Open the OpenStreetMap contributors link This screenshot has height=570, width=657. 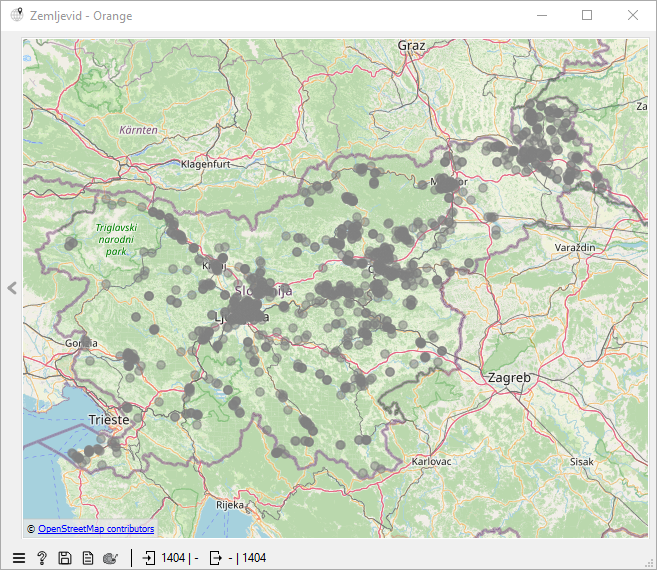pos(96,528)
